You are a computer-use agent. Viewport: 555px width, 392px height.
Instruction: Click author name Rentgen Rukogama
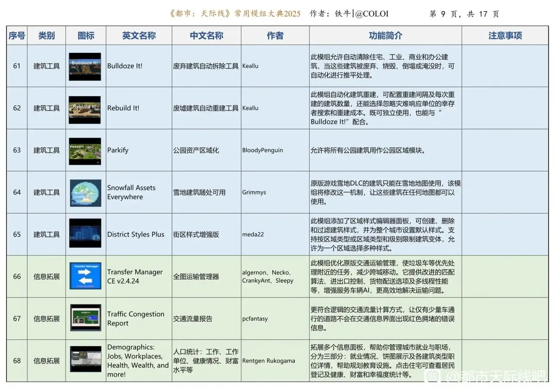[268, 360]
